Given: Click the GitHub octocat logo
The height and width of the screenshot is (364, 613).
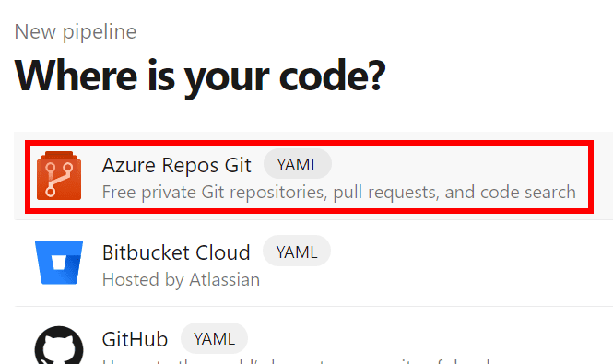Looking at the screenshot, I should 59,346.
